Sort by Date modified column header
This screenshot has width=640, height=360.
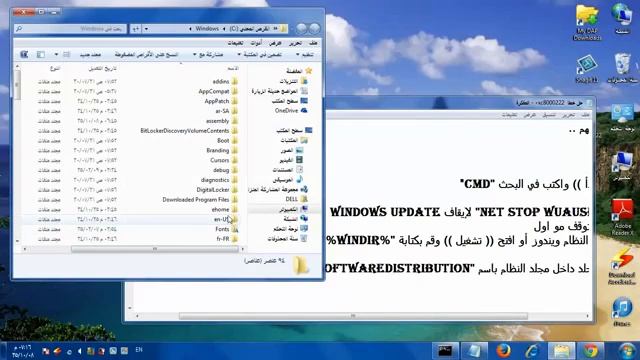[102, 68]
